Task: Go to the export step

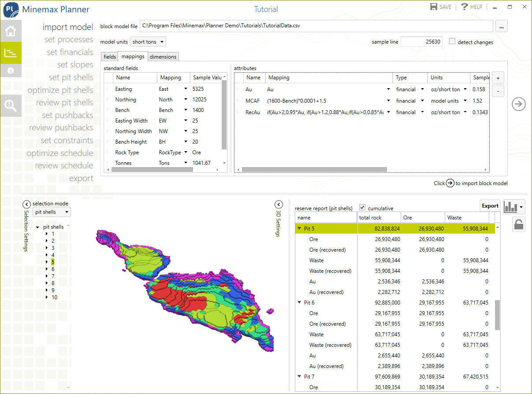Action: click(x=81, y=178)
